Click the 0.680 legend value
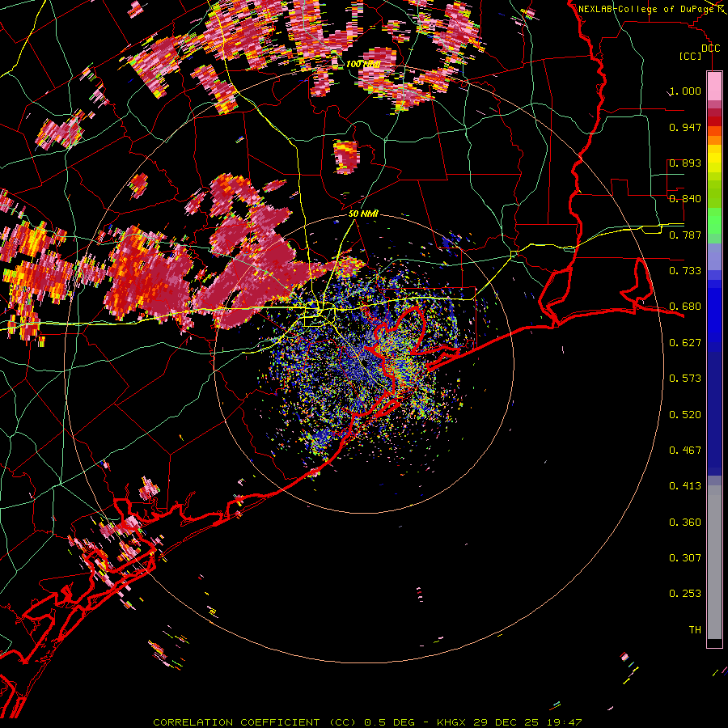The height and width of the screenshot is (728, 728). (x=685, y=307)
